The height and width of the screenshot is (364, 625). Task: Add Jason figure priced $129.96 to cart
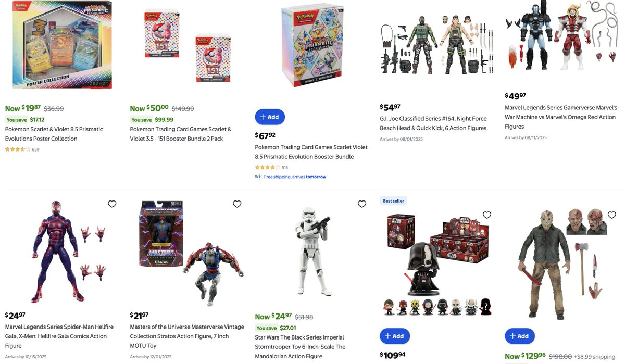[520, 336]
